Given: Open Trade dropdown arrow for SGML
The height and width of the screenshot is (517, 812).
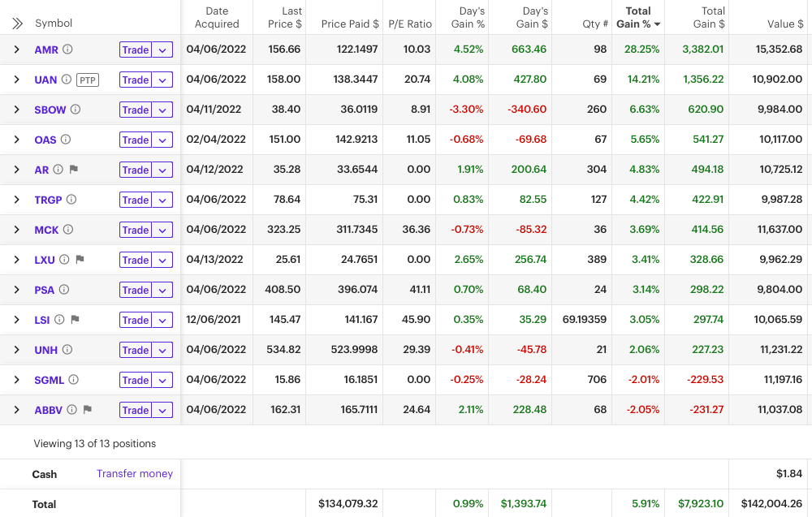Looking at the screenshot, I should (162, 380).
